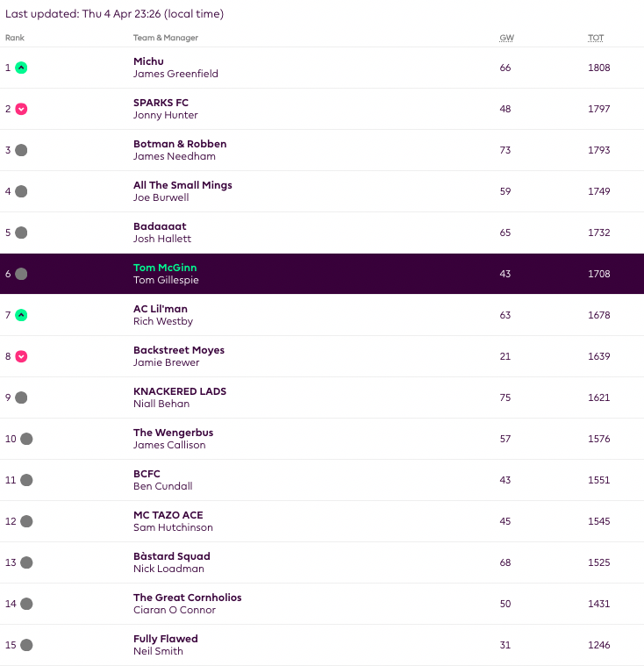The image size is (644, 666).
Task: Click green up-arrow icon beside Michu
Action: 21,68
